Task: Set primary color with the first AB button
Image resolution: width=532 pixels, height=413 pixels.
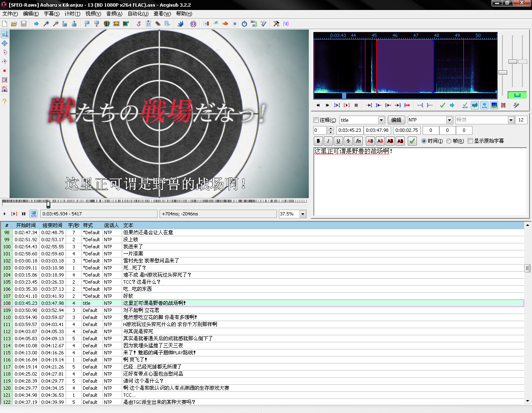Action: click(x=370, y=141)
